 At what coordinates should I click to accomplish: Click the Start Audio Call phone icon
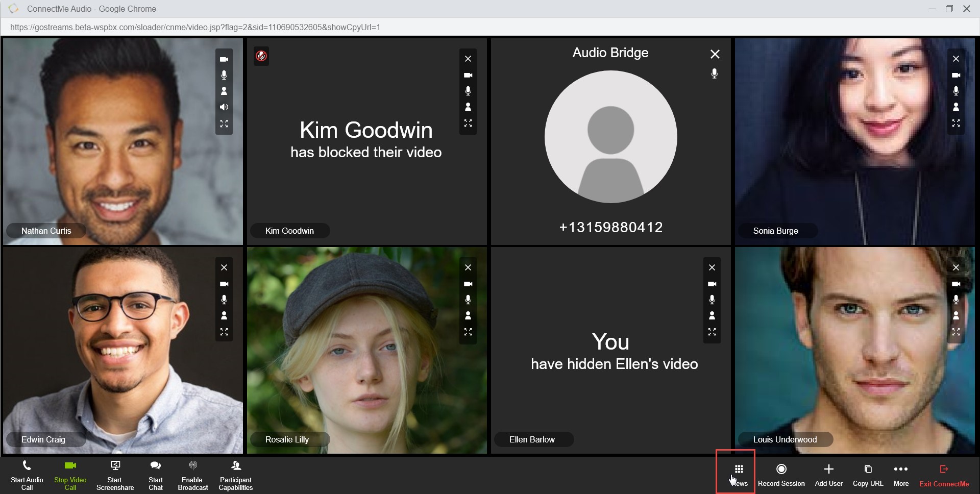pos(27,466)
